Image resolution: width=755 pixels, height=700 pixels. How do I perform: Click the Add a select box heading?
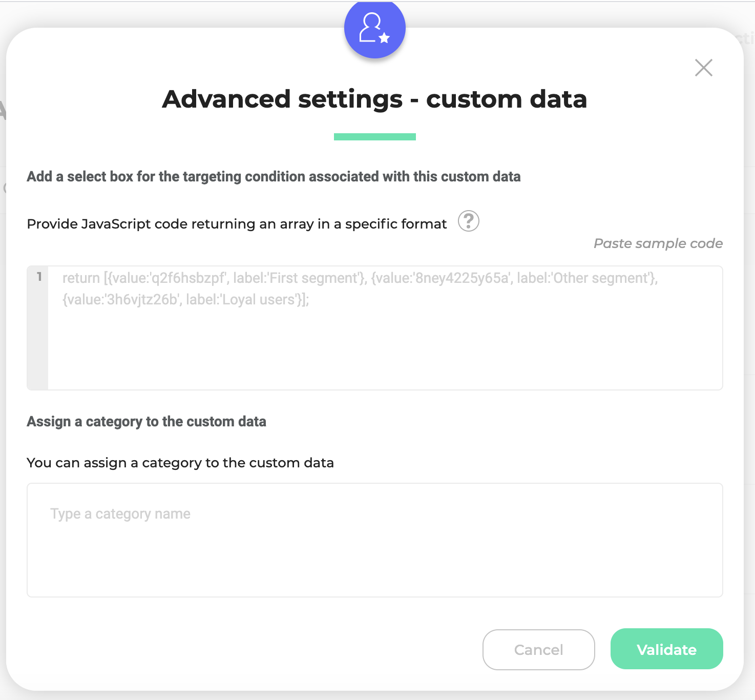coord(274,177)
